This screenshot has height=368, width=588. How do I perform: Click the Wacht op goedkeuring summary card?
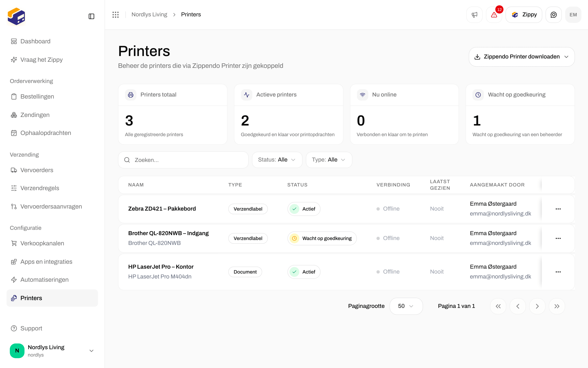(520, 114)
